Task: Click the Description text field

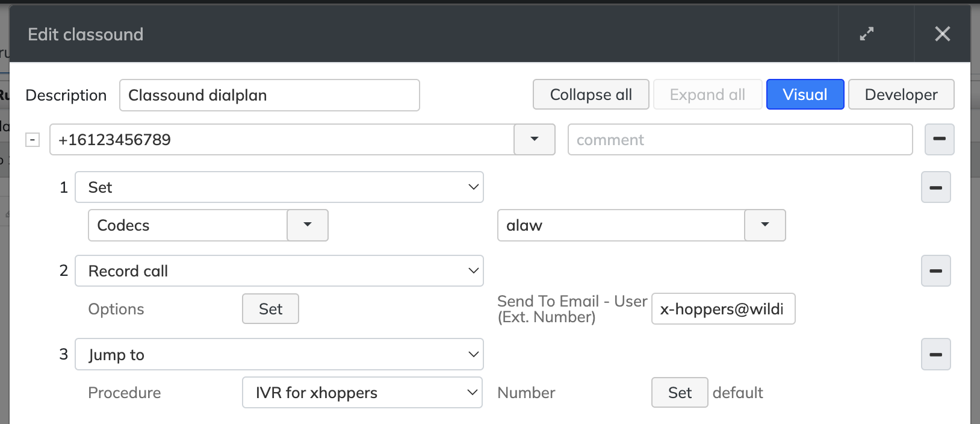Action: point(269,95)
